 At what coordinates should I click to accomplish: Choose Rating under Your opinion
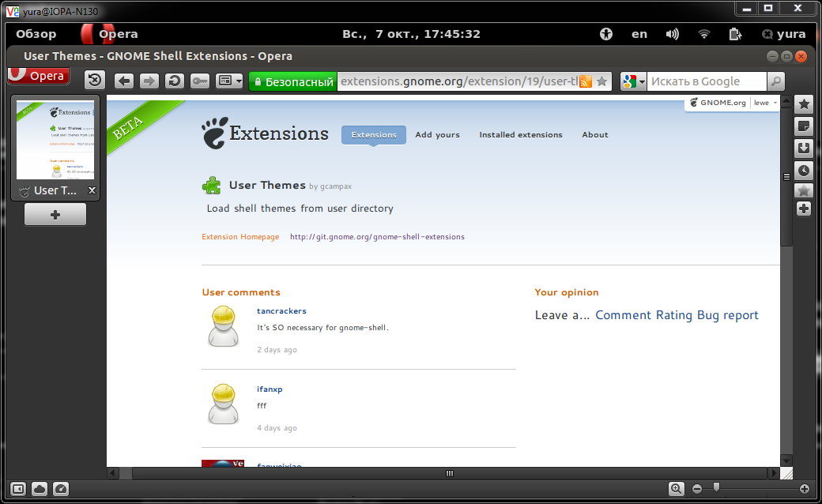tap(674, 315)
